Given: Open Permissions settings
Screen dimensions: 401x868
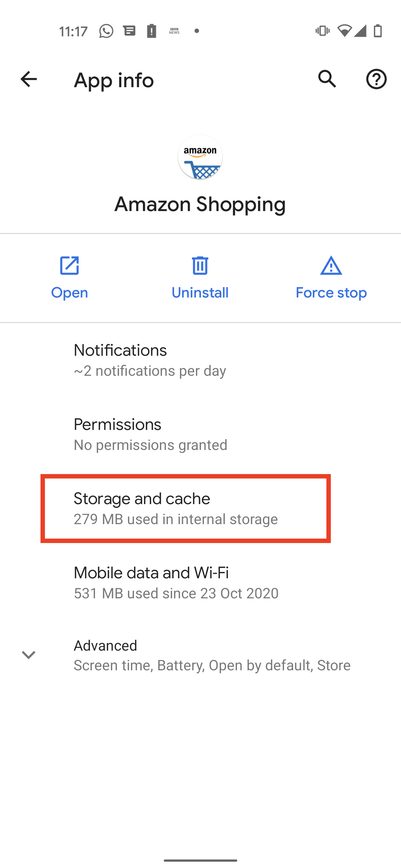Looking at the screenshot, I should point(200,434).
